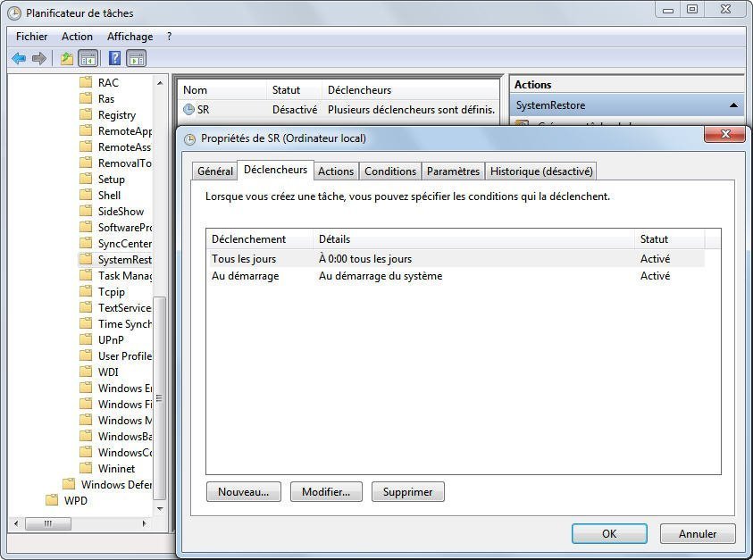
Task: Close the SR properties dialog
Action: click(725, 134)
